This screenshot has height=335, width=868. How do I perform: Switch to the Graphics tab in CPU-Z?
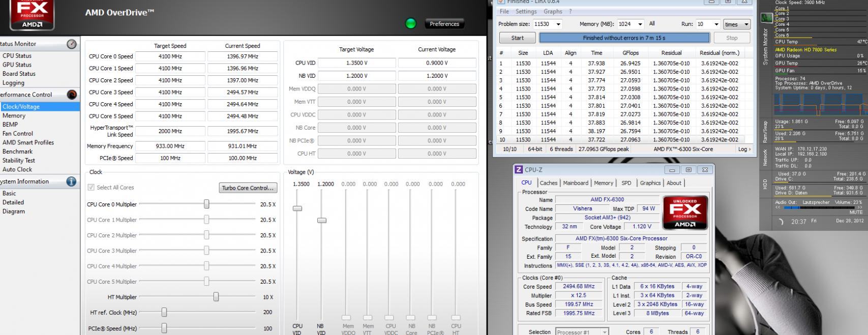[650, 183]
